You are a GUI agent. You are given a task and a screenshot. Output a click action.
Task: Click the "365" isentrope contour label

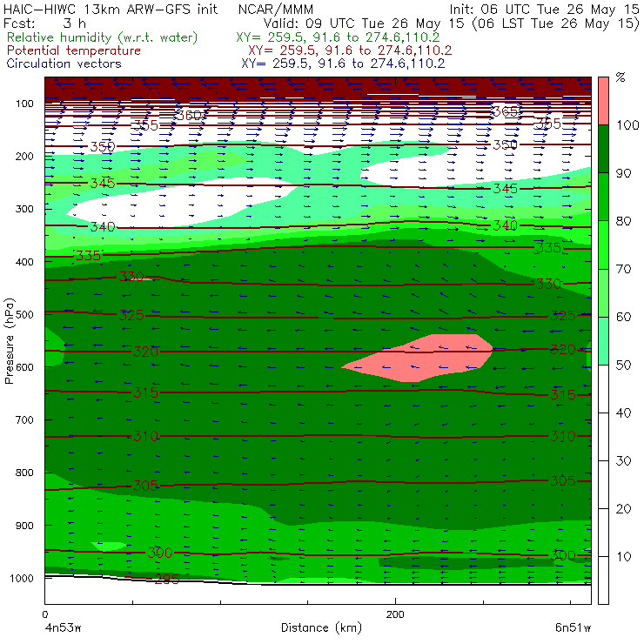pyautogui.click(x=505, y=111)
